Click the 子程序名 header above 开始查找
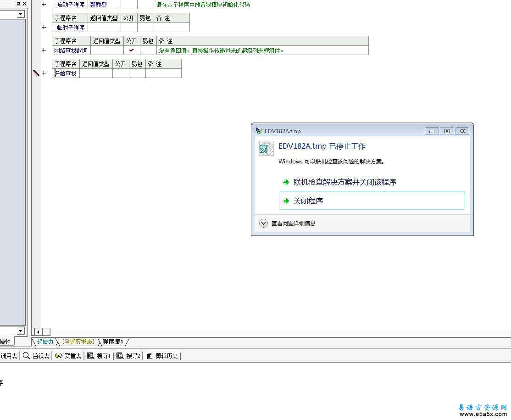Screen dimensions: 511x420 click(66, 64)
